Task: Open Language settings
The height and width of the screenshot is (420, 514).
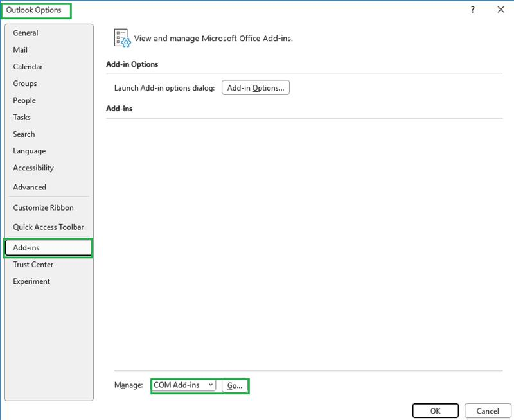Action: point(49,151)
